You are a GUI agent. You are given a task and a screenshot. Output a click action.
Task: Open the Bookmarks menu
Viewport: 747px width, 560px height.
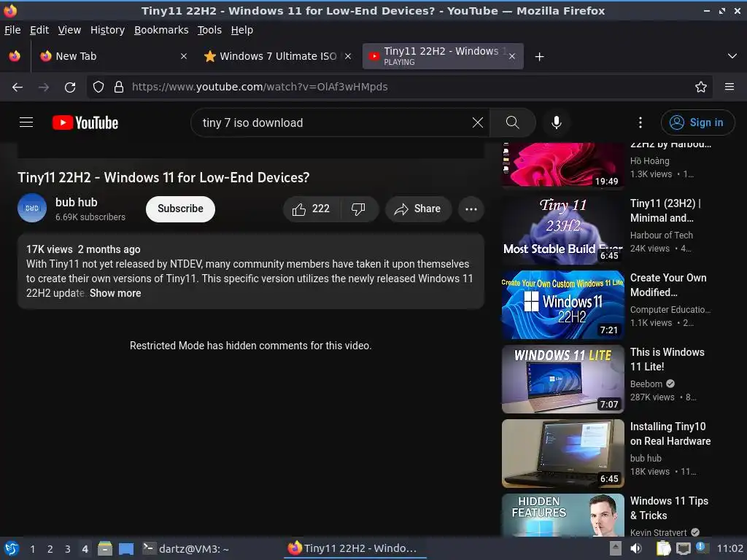point(161,30)
